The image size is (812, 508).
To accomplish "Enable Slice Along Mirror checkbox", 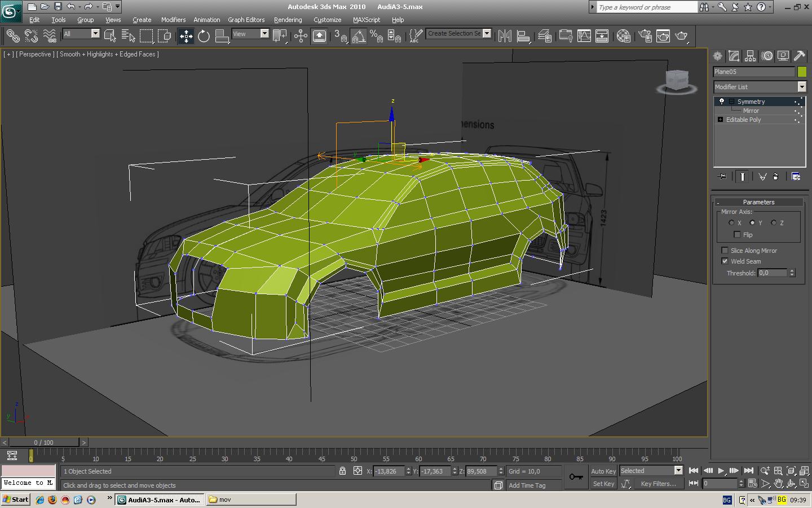I will coord(725,250).
